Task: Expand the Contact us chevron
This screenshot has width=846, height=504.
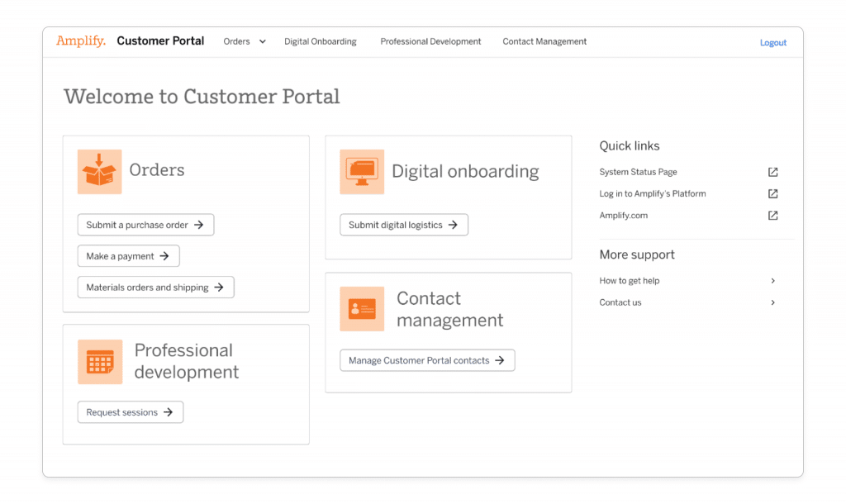Action: (772, 302)
